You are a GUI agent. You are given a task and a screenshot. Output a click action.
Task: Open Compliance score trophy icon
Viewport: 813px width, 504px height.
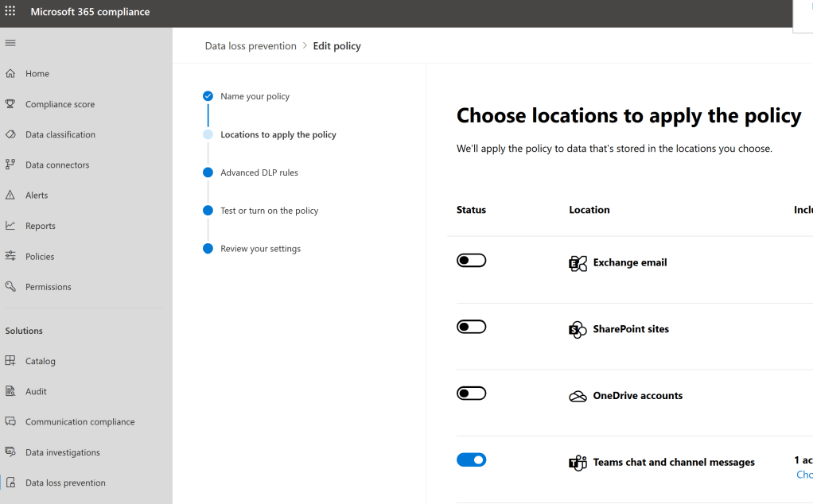point(10,104)
